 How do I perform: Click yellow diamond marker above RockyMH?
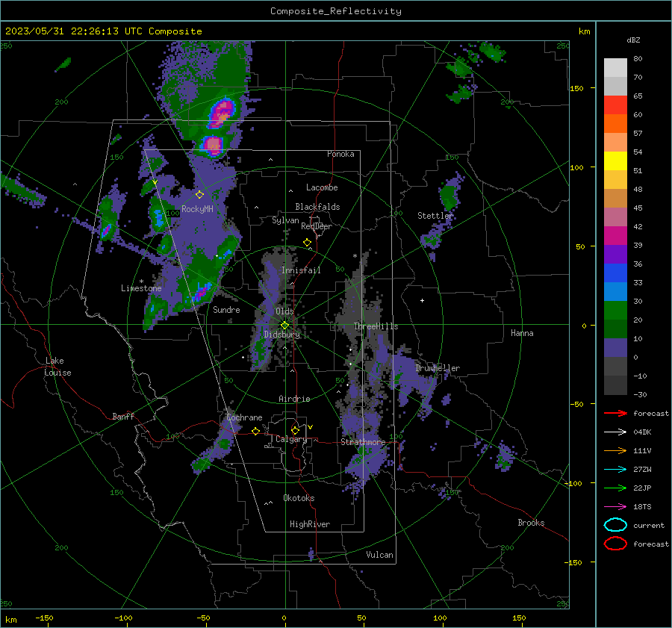point(199,195)
